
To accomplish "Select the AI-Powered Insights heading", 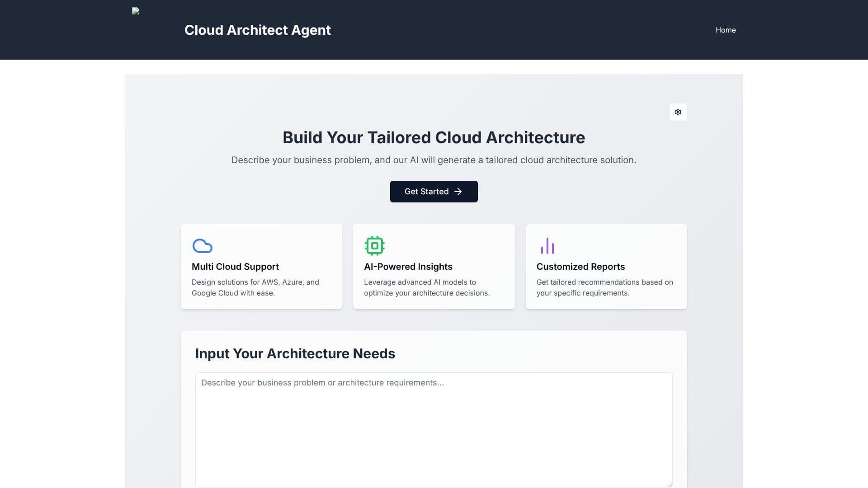I will click(x=408, y=267).
